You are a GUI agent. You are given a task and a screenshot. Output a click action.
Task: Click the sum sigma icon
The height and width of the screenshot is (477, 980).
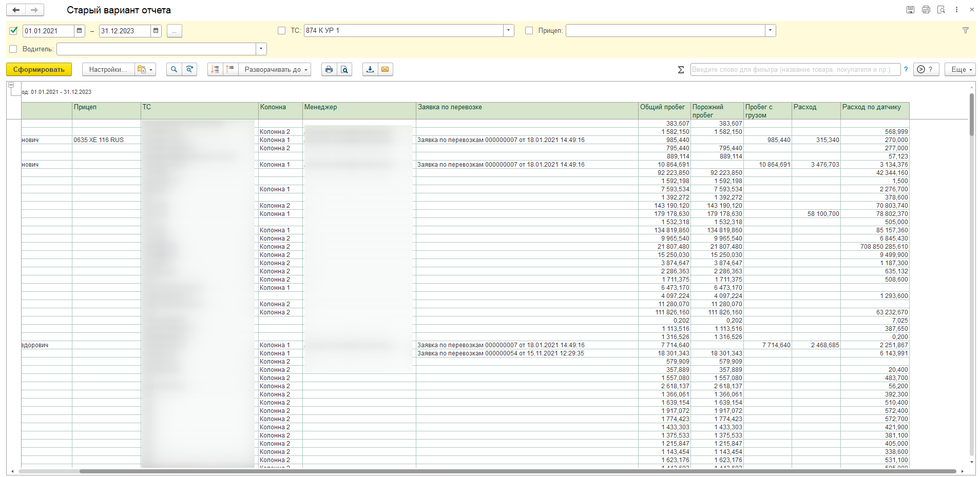point(681,70)
